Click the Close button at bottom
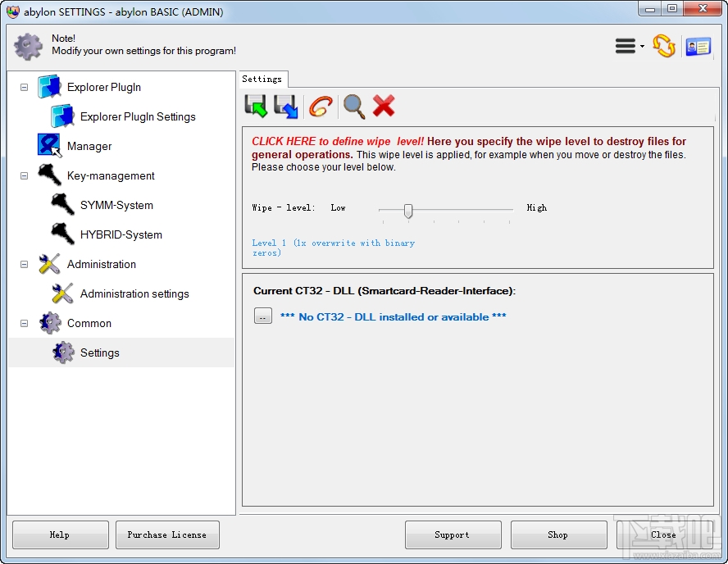 [x=664, y=534]
